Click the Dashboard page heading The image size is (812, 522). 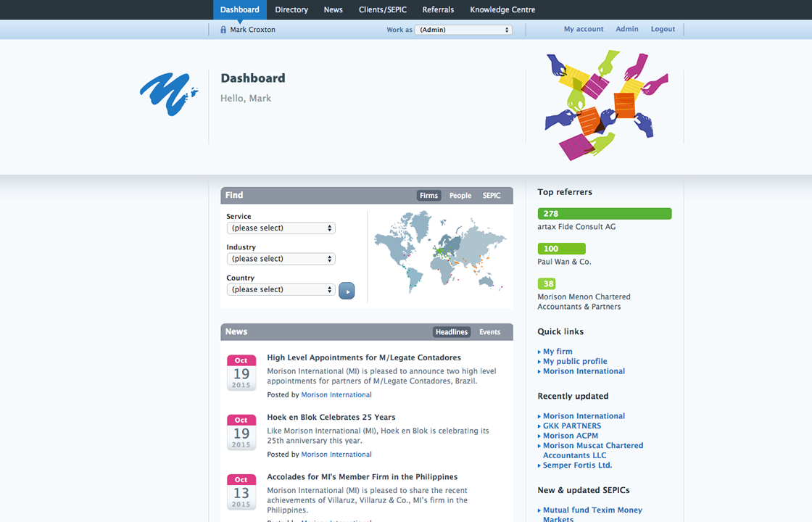click(x=253, y=78)
